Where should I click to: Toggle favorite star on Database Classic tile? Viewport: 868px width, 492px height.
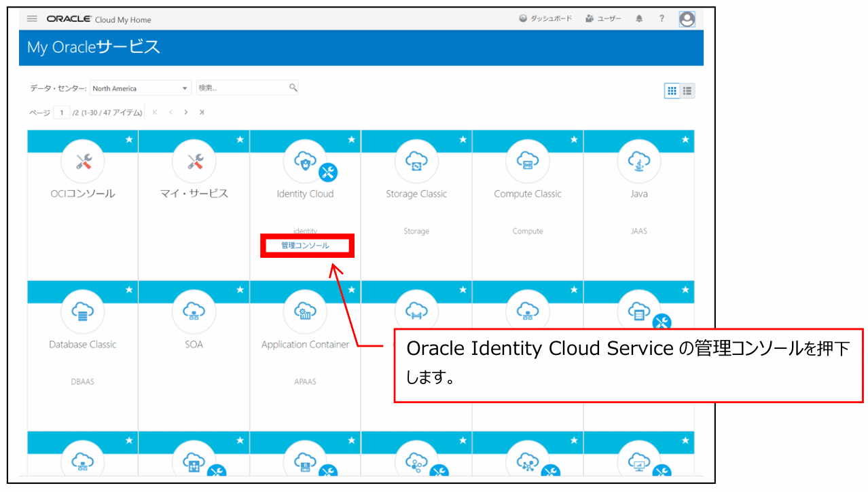click(129, 290)
